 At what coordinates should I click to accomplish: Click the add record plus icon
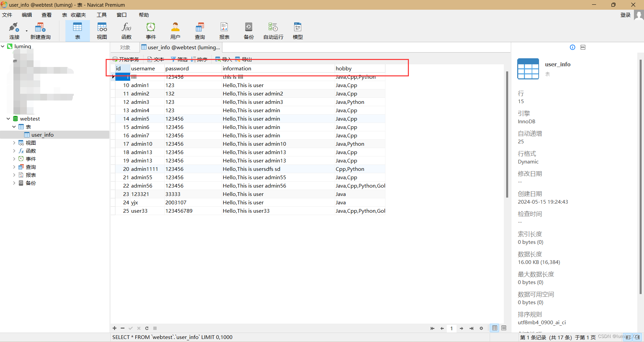(115, 328)
